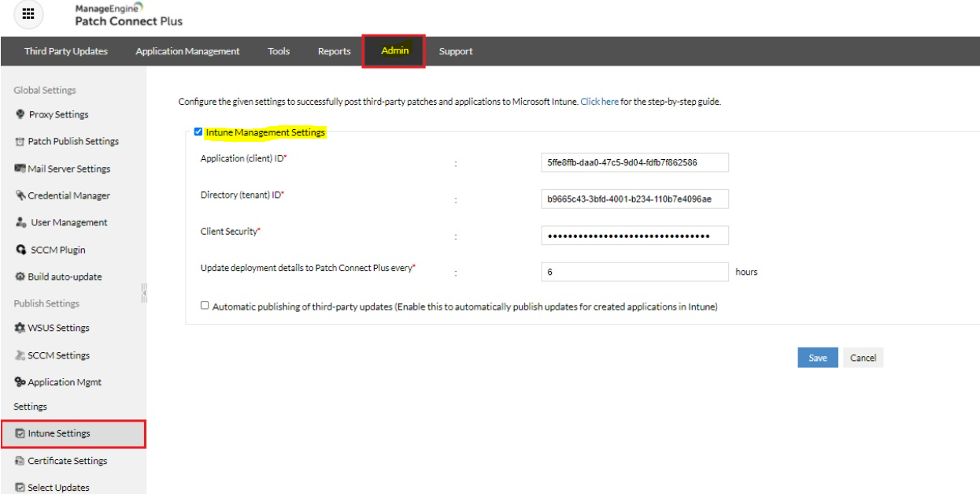Viewport: 980px width, 494px height.
Task: Open Build auto-update page
Action: tap(65, 277)
